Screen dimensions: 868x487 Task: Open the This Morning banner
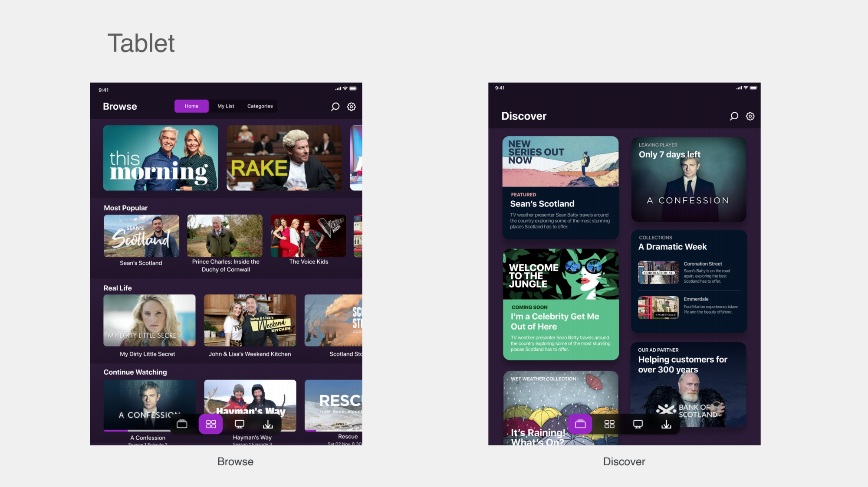(x=161, y=158)
